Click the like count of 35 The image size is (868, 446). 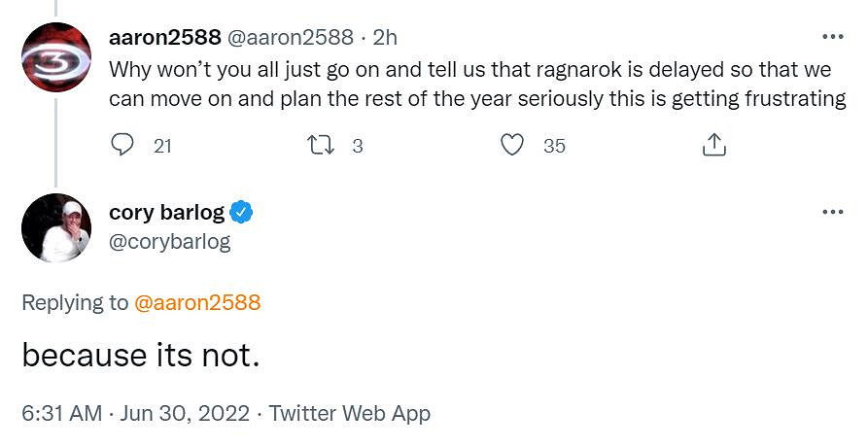[554, 146]
